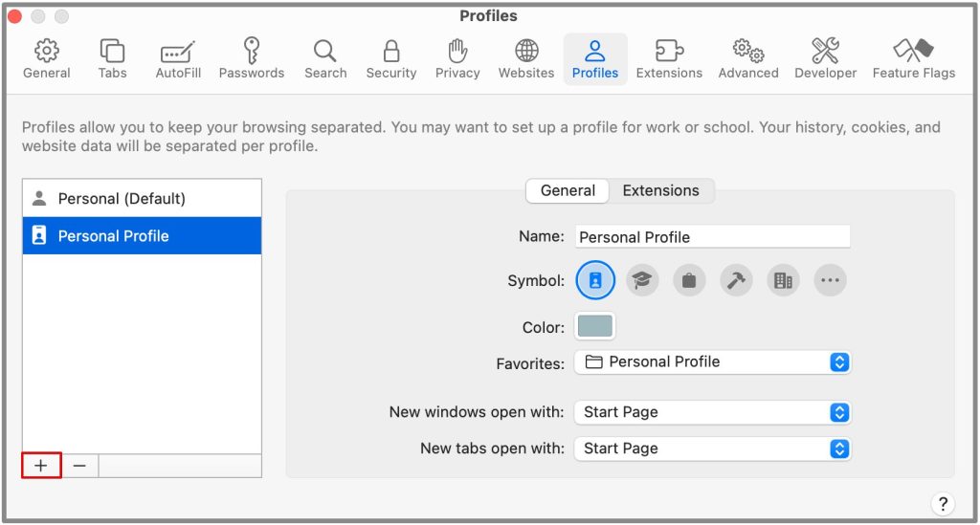Switch to the profile General tab
The width and height of the screenshot is (980, 525).
(568, 190)
